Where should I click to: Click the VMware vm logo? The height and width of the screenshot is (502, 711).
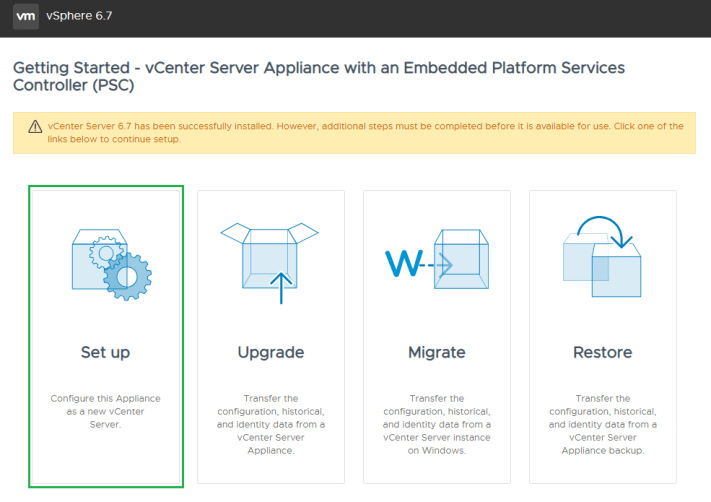(27, 18)
